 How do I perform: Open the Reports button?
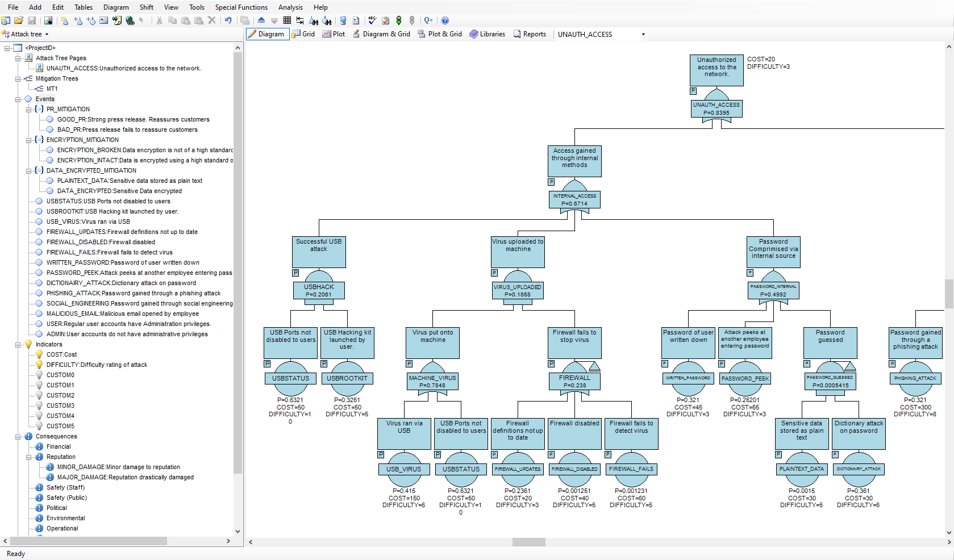point(530,34)
